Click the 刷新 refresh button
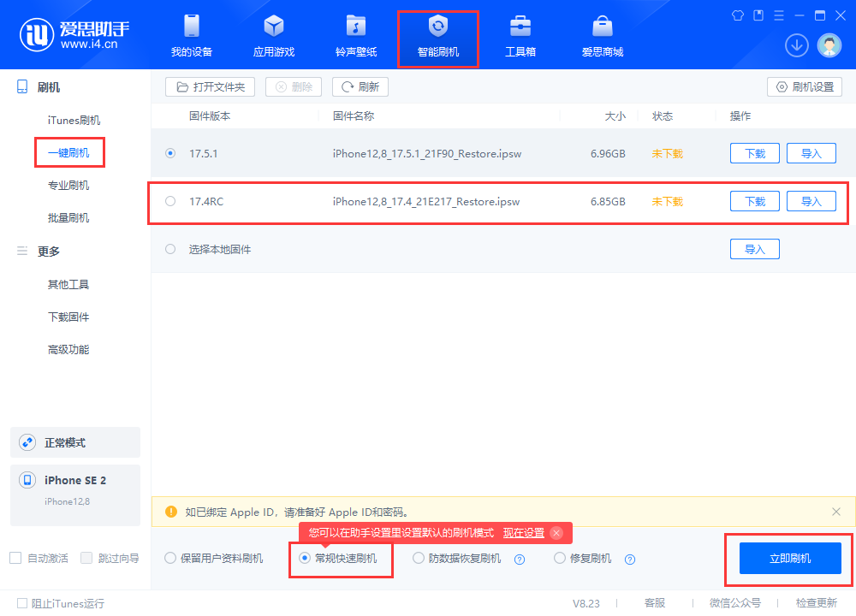Viewport: 856px width, 616px height. coord(360,86)
